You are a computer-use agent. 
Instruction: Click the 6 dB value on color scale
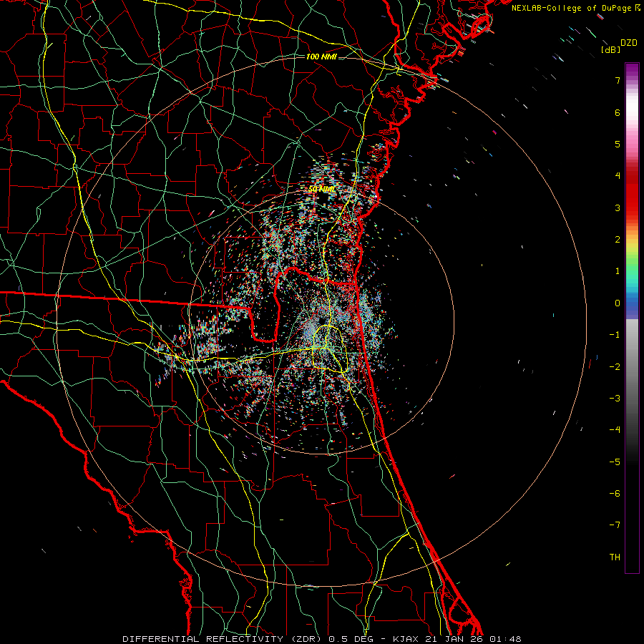(618, 112)
